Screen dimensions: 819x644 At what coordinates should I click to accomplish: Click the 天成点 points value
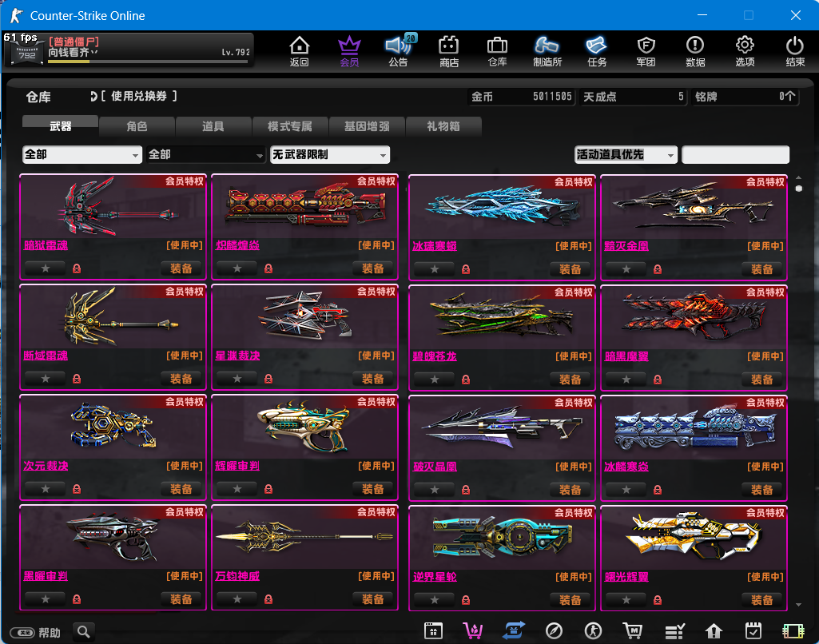(x=633, y=97)
